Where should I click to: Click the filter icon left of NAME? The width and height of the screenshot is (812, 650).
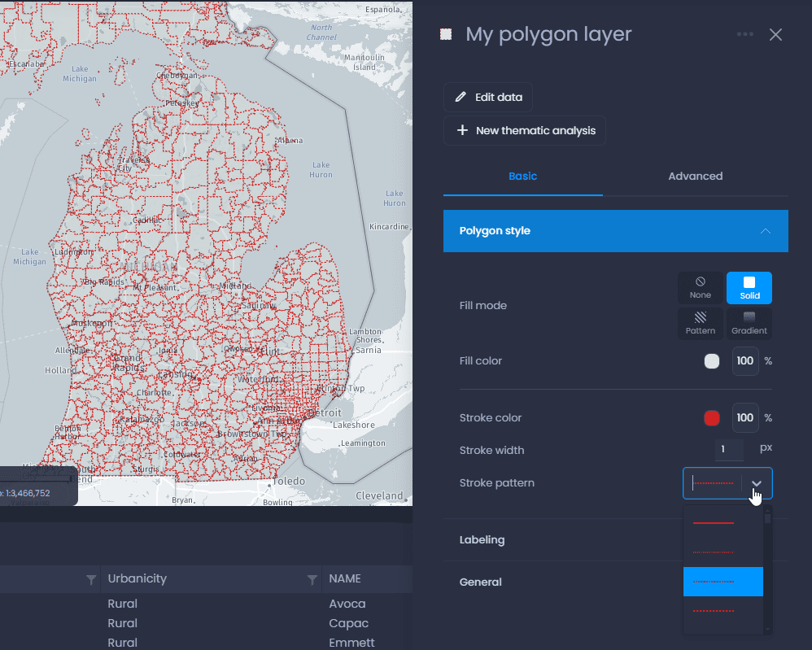312,579
